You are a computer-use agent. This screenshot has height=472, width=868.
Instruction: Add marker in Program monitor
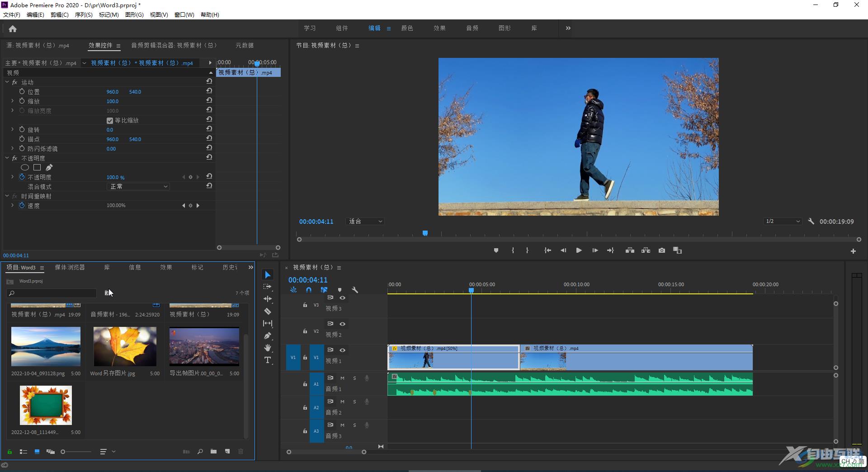496,250
